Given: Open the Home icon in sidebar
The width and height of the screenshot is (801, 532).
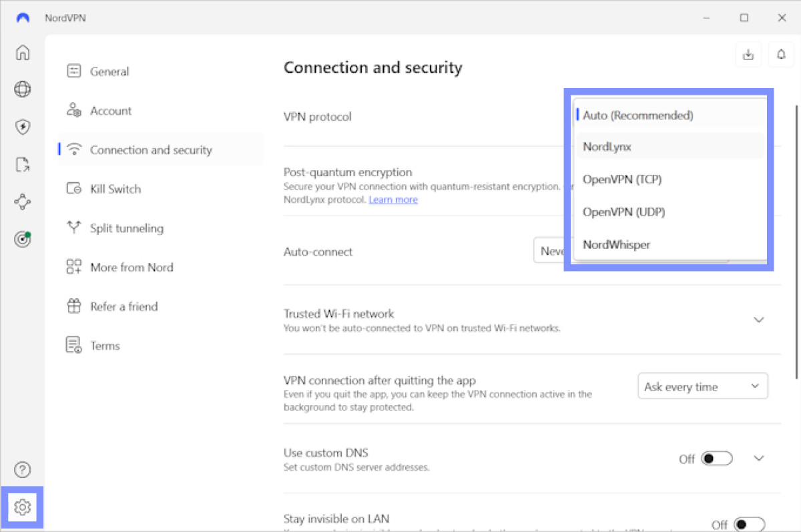Looking at the screenshot, I should click(x=23, y=52).
